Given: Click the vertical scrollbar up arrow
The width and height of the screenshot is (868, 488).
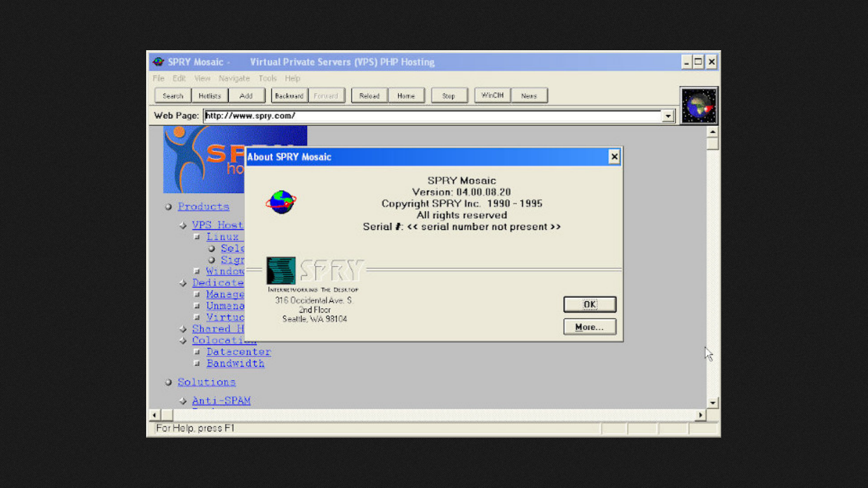Looking at the screenshot, I should pyautogui.click(x=712, y=132).
